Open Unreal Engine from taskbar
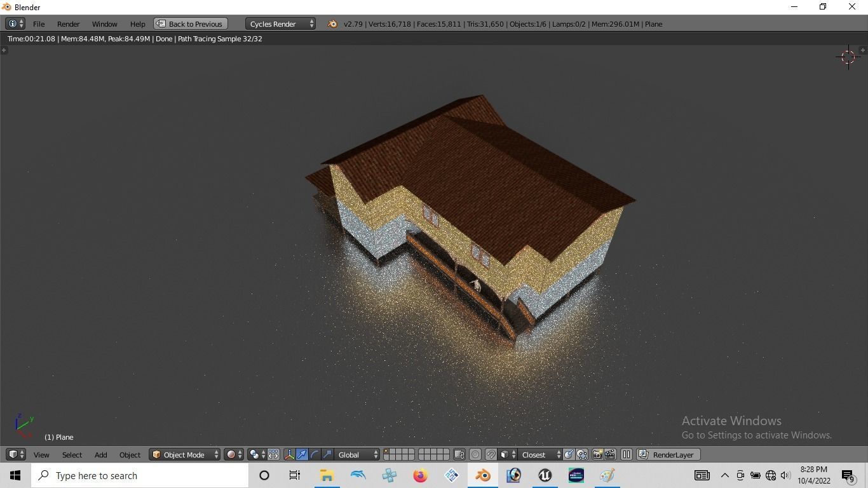Image resolution: width=868 pixels, height=488 pixels. (545, 475)
